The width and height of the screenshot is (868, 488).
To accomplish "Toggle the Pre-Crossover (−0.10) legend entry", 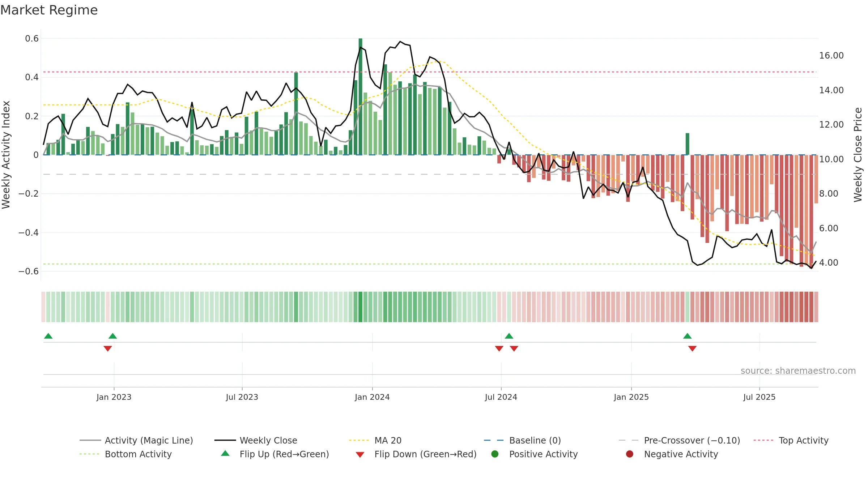I will point(679,440).
